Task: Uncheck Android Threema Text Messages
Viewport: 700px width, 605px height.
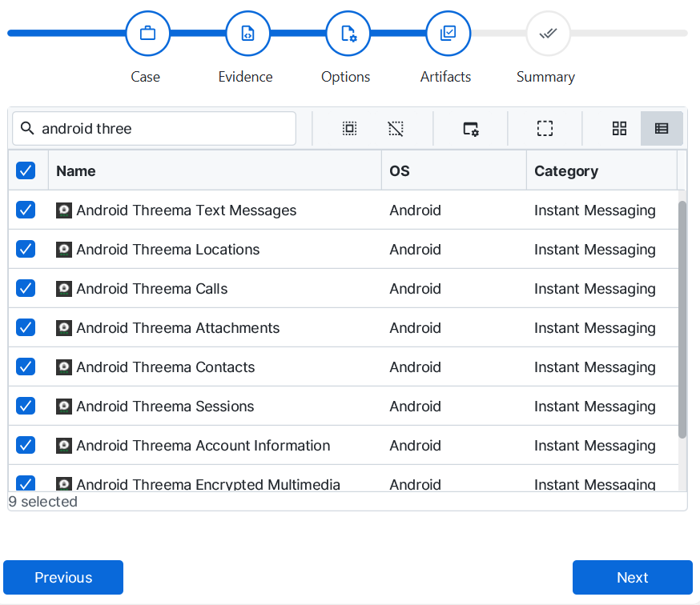Action: point(26,210)
